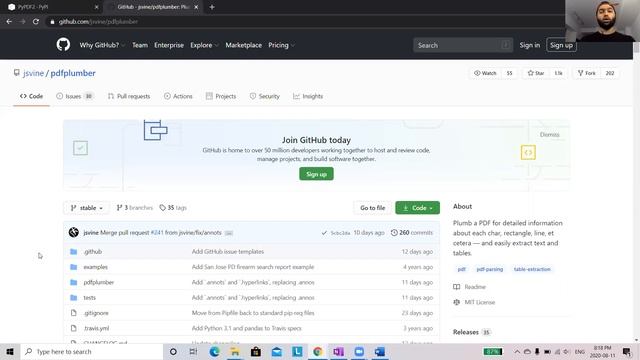The width and height of the screenshot is (640, 360).
Task: Select the Code tab
Action: click(x=31, y=96)
